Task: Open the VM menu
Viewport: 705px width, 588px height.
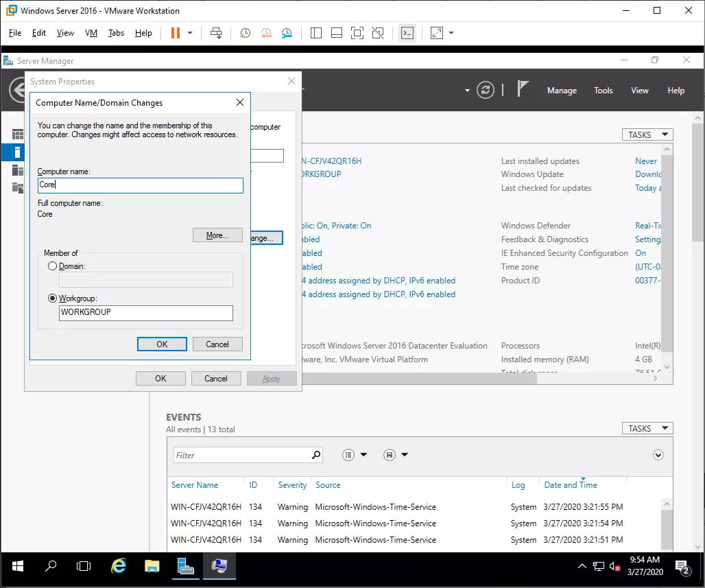Action: coord(91,33)
